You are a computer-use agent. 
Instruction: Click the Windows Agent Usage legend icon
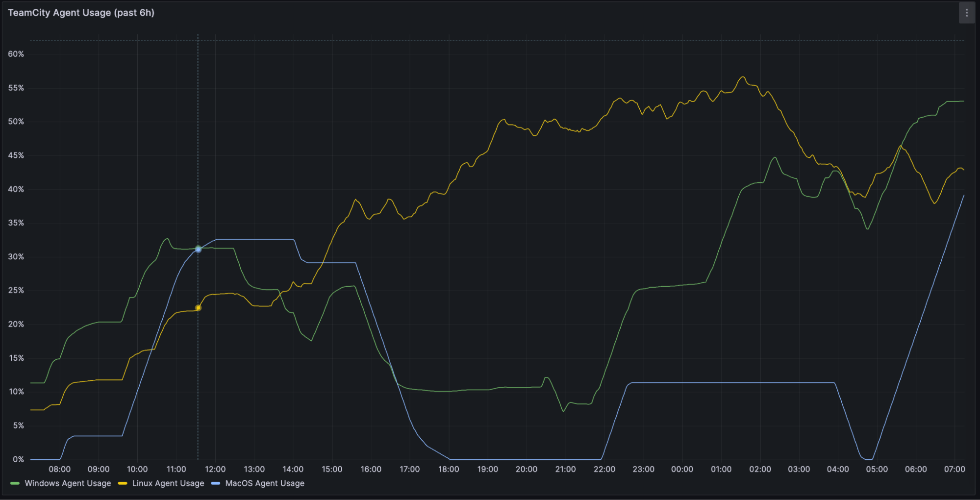pos(16,483)
